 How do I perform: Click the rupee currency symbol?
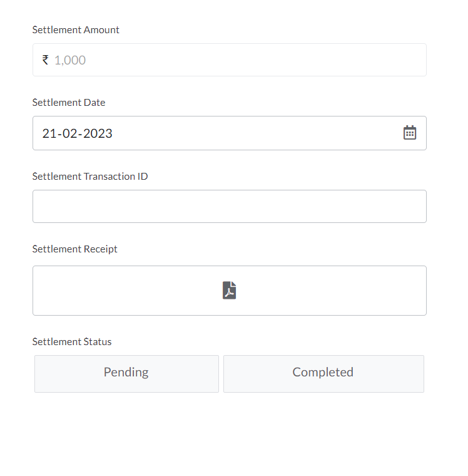(x=46, y=59)
